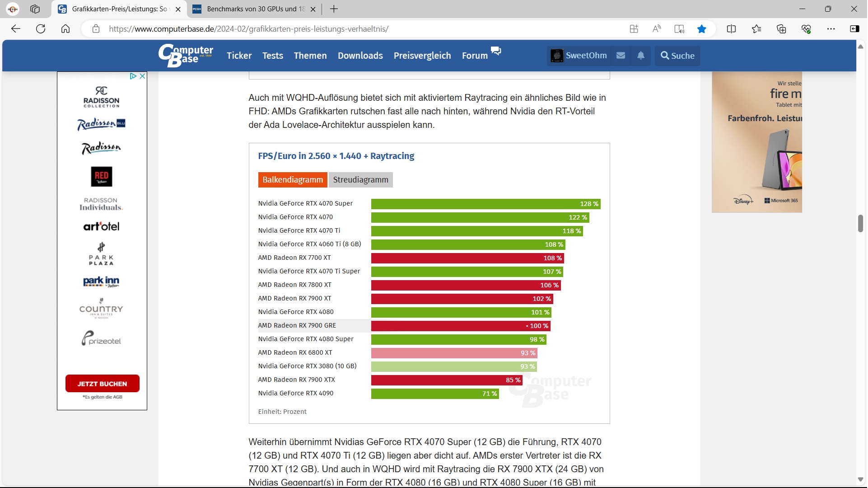This screenshot has width=868, height=488.
Task: Open the forum speech bubble icon
Action: tap(496, 51)
